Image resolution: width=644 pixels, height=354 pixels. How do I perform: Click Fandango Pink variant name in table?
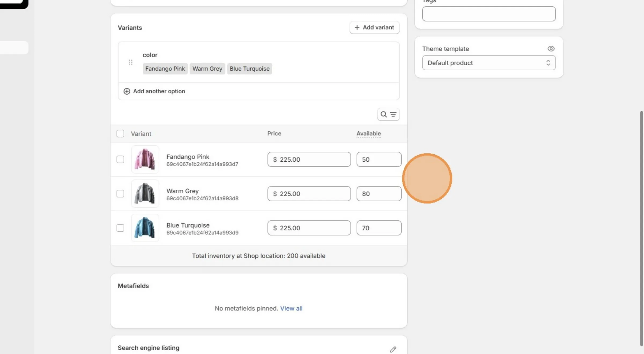(188, 157)
